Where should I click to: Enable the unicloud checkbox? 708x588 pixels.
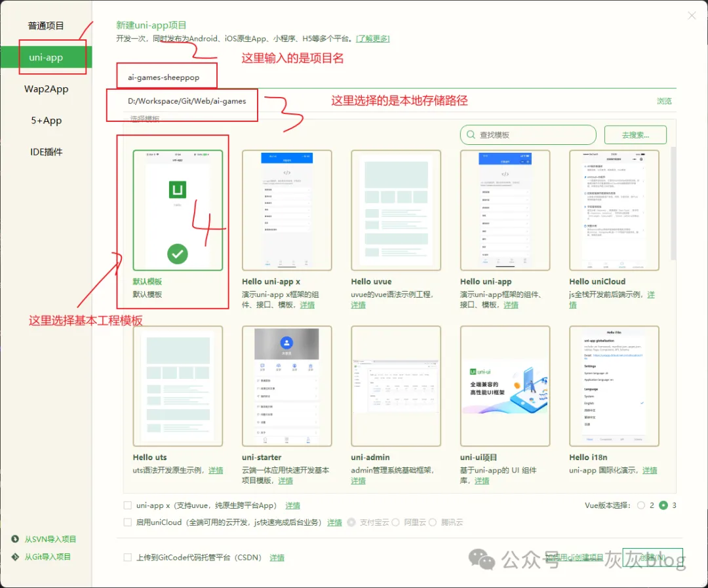[x=128, y=522]
